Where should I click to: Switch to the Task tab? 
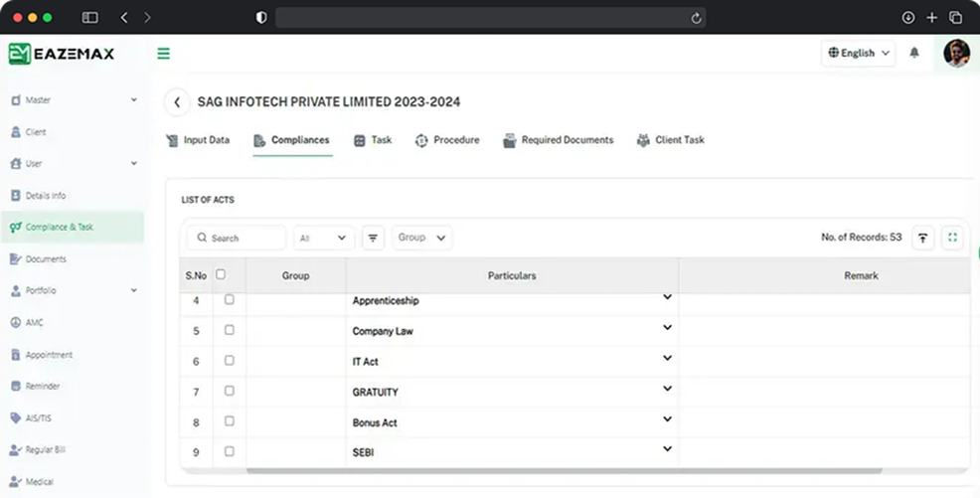[373, 140]
